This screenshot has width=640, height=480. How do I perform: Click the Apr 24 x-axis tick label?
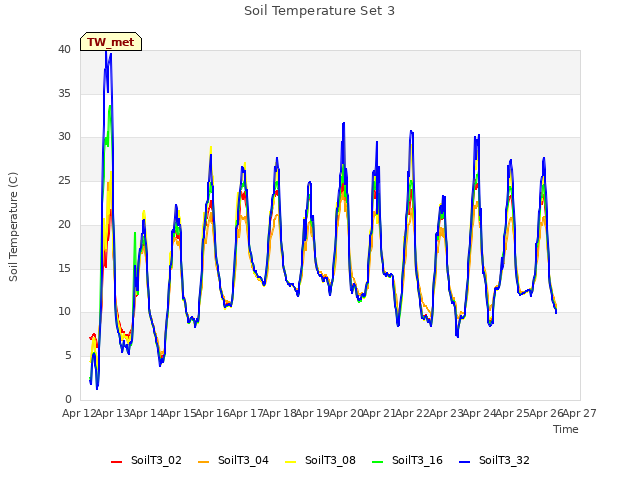[479, 413]
